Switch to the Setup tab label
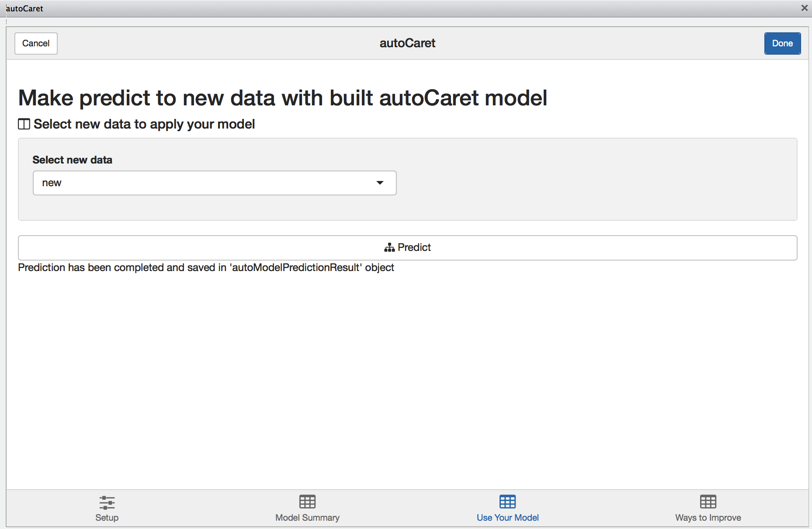 point(107,518)
